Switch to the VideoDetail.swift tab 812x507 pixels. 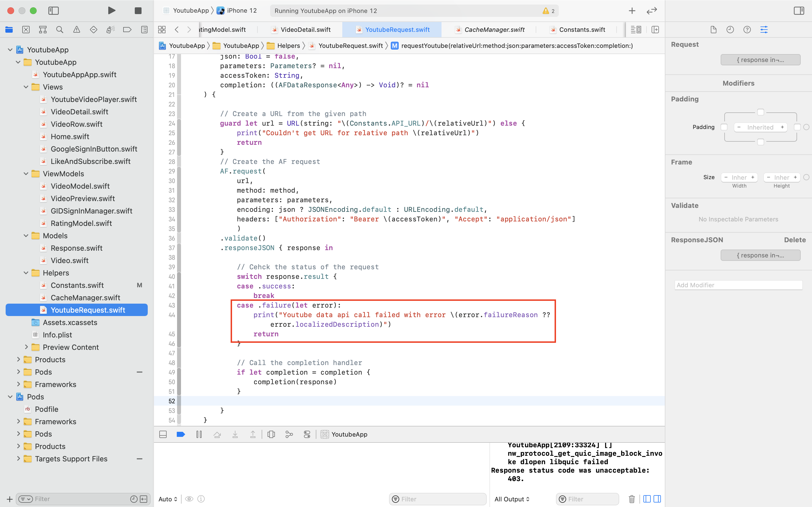click(x=305, y=30)
